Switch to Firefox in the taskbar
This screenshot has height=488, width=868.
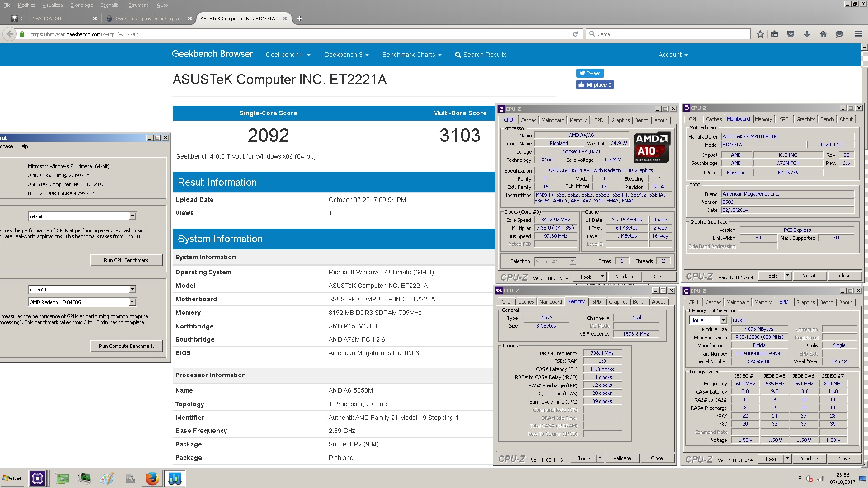coord(152,479)
